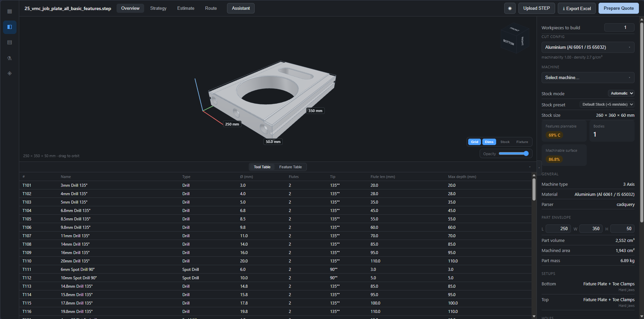Click the 250 mm dimension label
Viewport: 644px width, 319px height.
232,124
